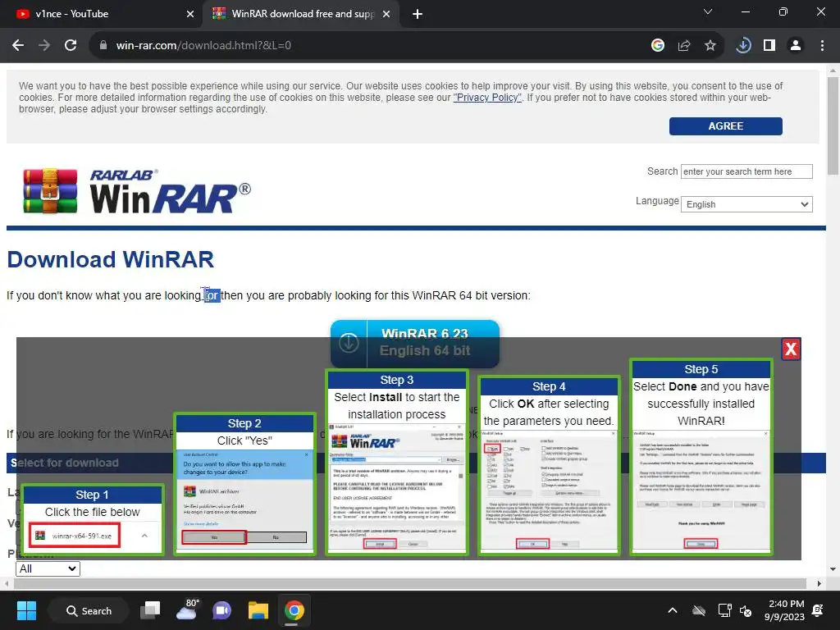Click the vertical page scrollbar
The image size is (840, 630).
[833, 126]
